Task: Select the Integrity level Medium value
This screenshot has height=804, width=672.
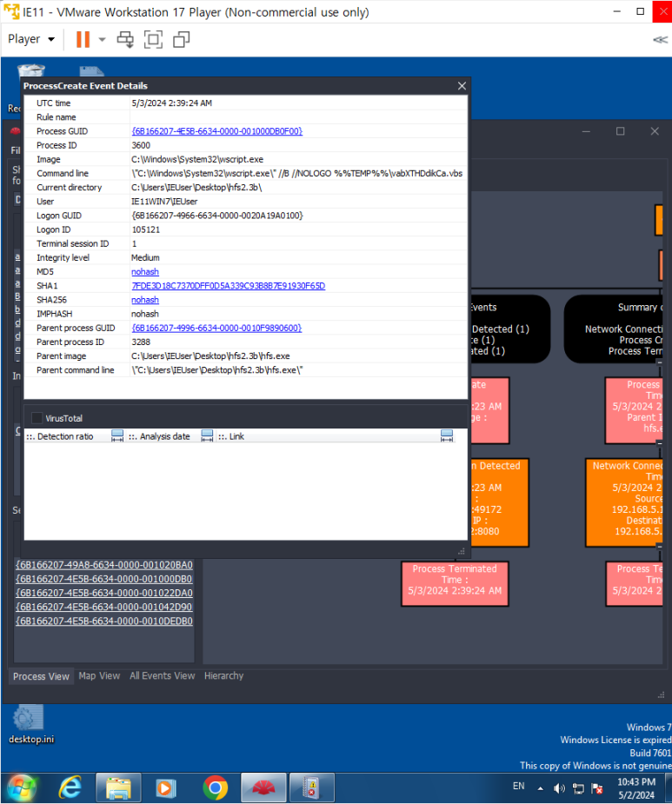Action: point(145,258)
